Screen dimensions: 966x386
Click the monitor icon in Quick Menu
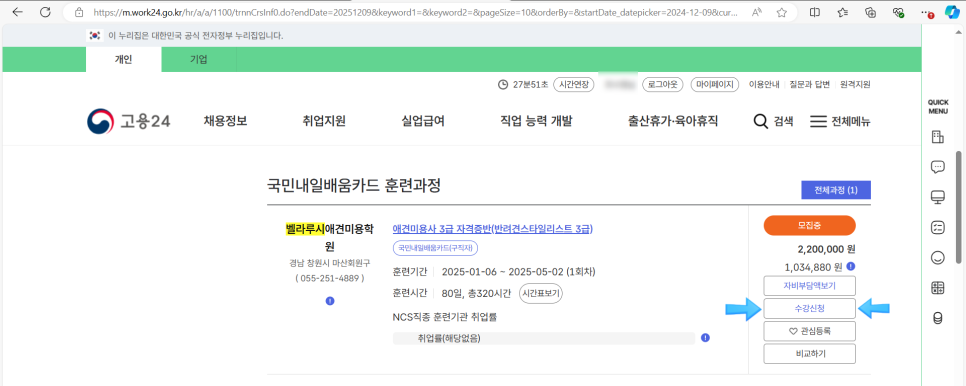pos(938,197)
